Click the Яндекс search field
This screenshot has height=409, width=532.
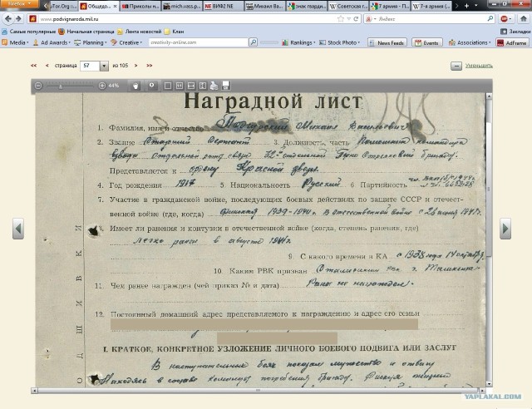click(431, 19)
